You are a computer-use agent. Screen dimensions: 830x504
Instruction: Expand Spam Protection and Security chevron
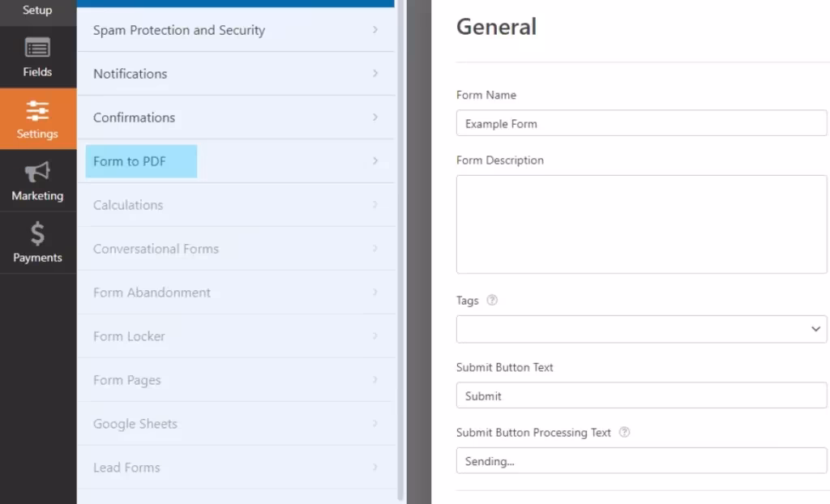[374, 30]
